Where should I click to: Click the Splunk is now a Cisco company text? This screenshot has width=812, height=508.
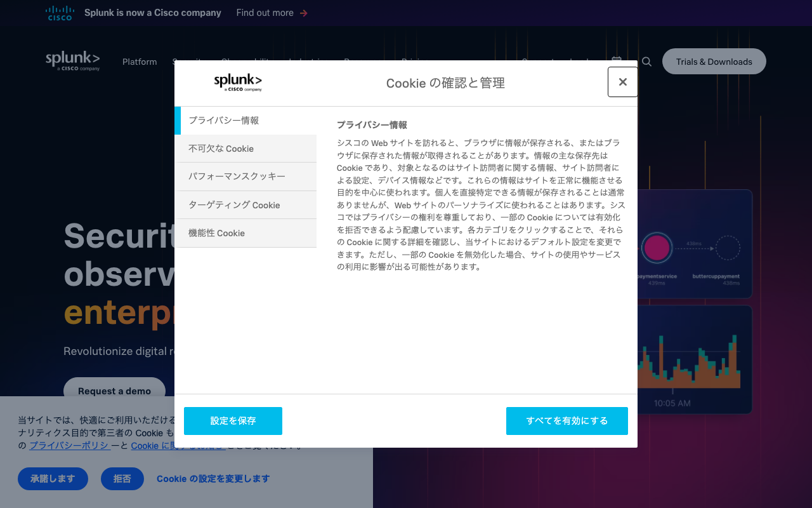point(153,13)
